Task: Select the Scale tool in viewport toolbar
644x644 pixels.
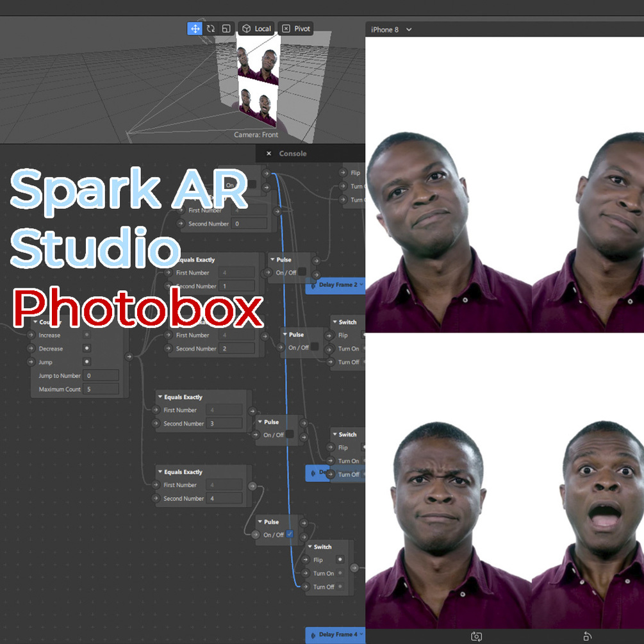Action: 226,29
